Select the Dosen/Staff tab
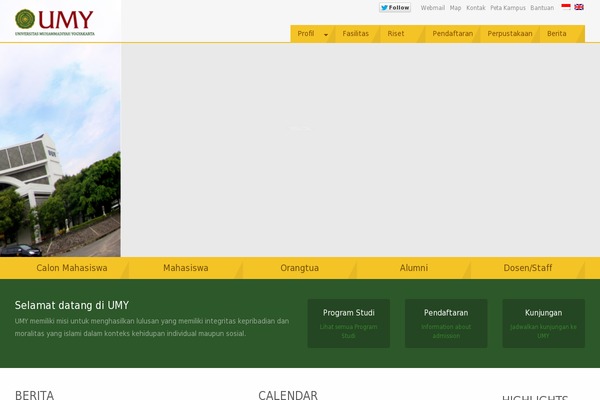 (528, 268)
